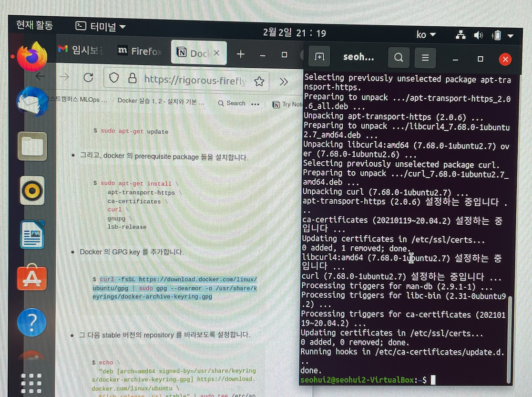Click the battery indicator icon
532x397 pixels.
(496, 35)
